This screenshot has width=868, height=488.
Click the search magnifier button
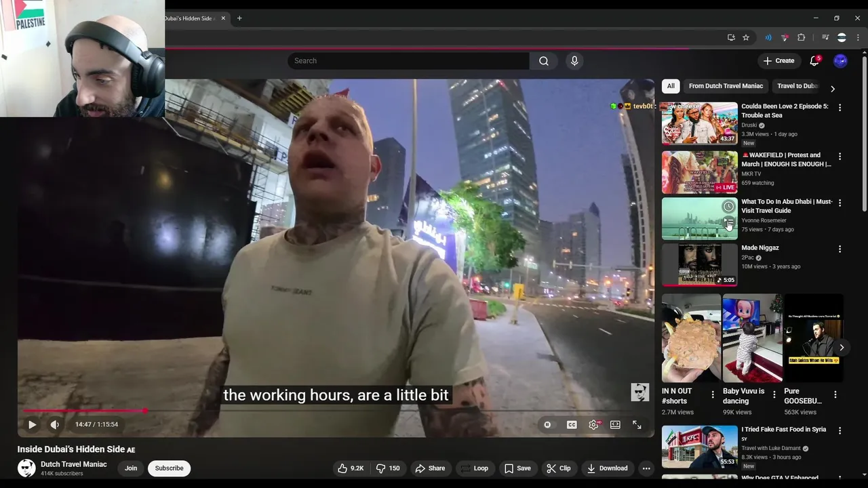point(544,61)
